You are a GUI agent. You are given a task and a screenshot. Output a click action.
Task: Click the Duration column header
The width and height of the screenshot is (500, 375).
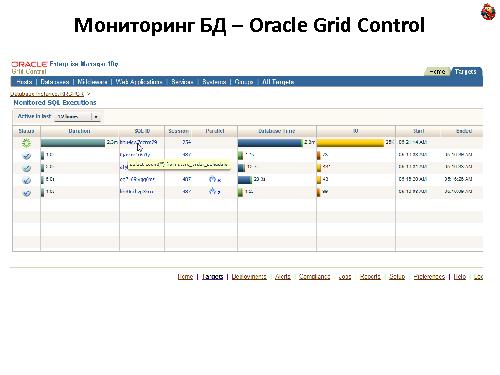pyautogui.click(x=79, y=131)
